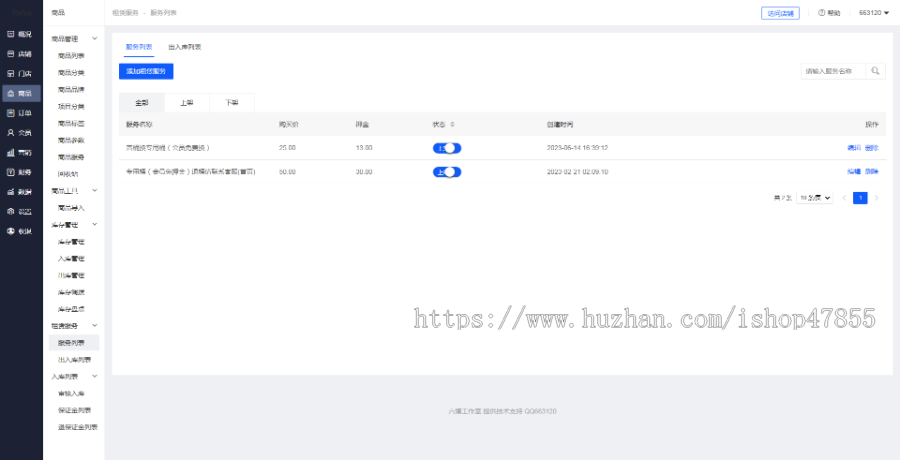Screen dimensions: 900x460
Task: Open the 数据 data icon in the dark sidebar
Action: pyautogui.click(x=10, y=192)
